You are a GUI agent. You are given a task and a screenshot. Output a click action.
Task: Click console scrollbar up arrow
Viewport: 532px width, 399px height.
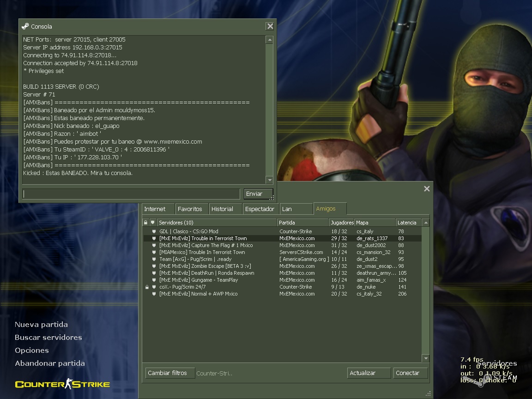pyautogui.click(x=270, y=40)
